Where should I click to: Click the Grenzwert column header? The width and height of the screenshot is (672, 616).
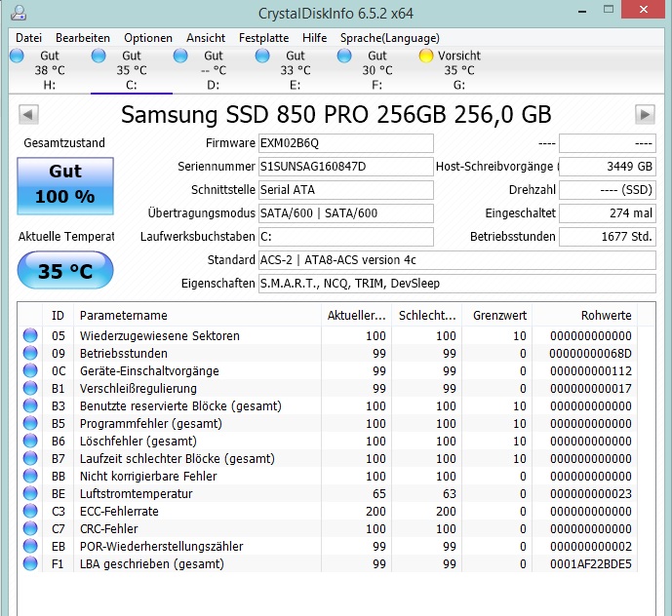click(x=497, y=316)
